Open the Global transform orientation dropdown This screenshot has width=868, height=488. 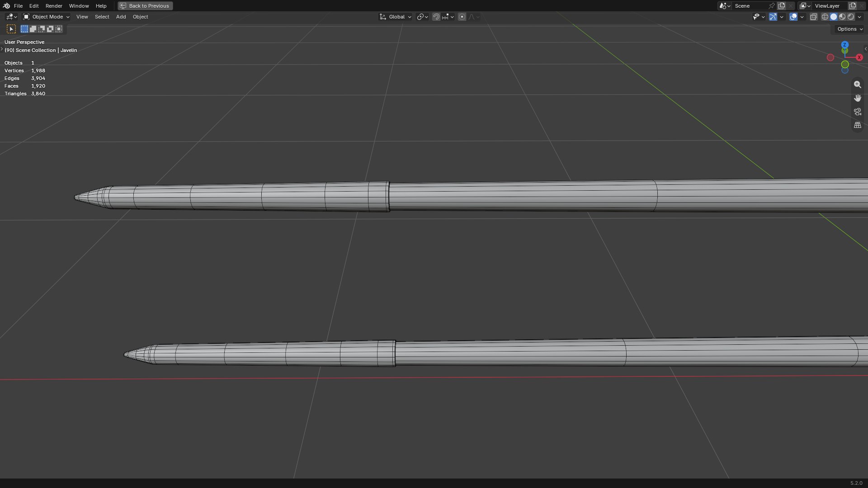tap(396, 17)
